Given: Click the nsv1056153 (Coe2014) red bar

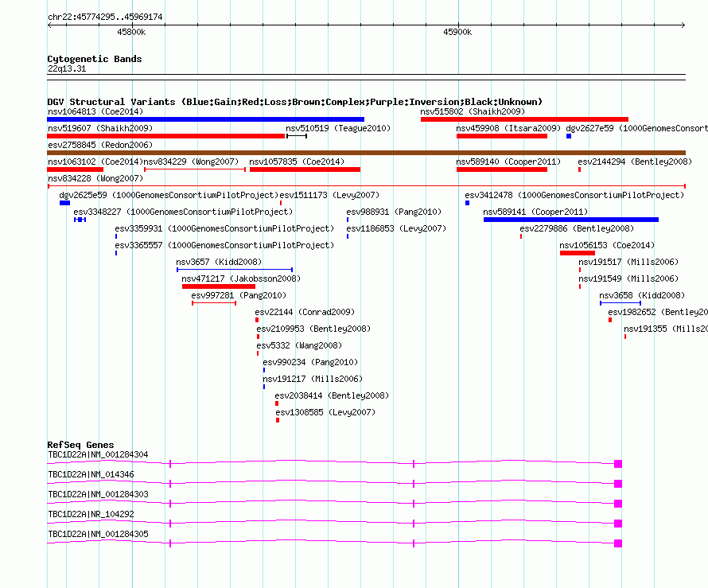Looking at the screenshot, I should click(577, 253).
